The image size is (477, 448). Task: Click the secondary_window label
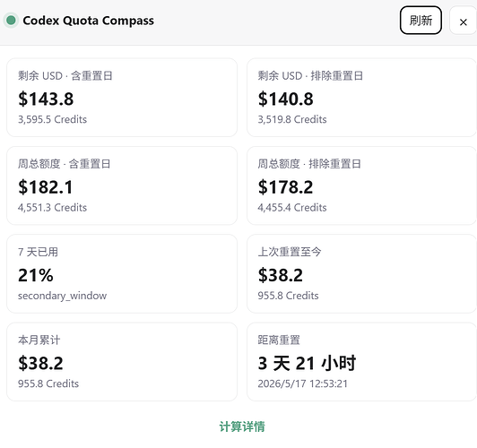point(63,296)
